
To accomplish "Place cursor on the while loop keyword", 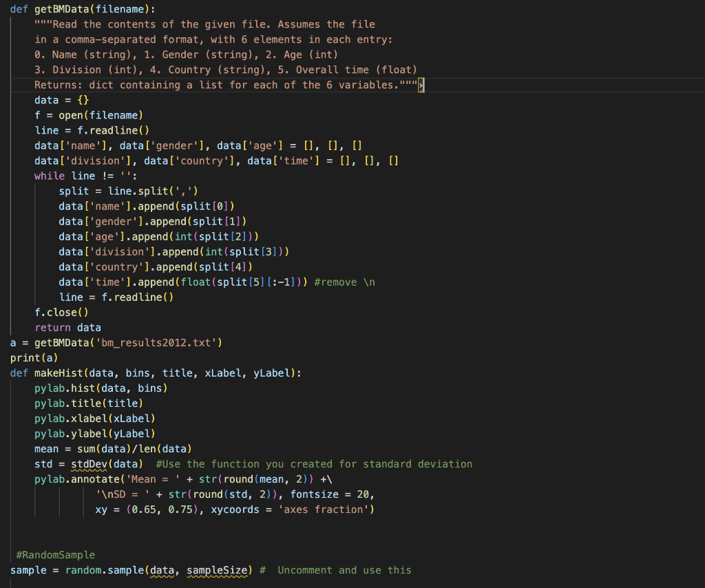I will pos(48,176).
